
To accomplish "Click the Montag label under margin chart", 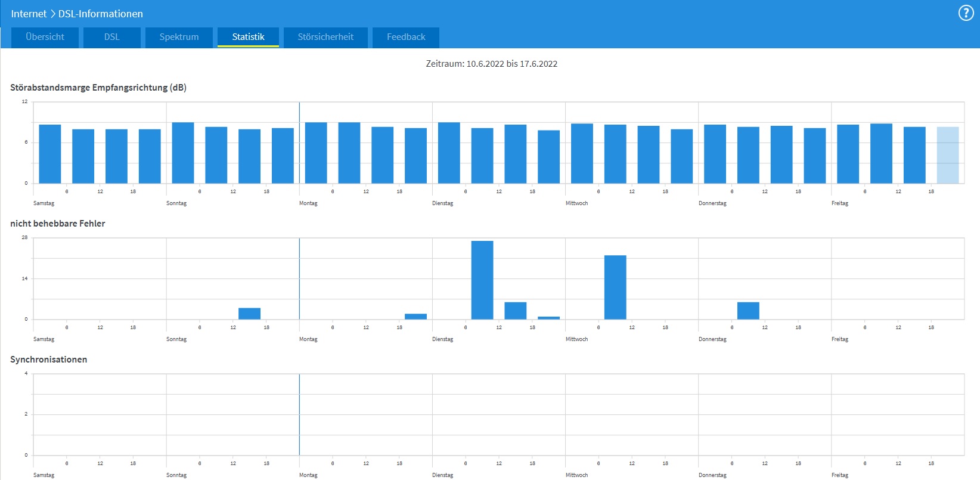I will [x=308, y=203].
